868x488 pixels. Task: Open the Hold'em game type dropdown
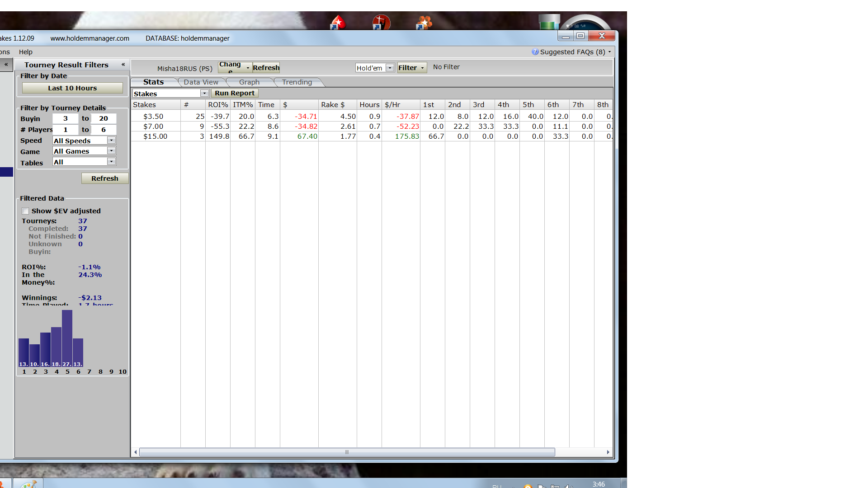(x=390, y=68)
